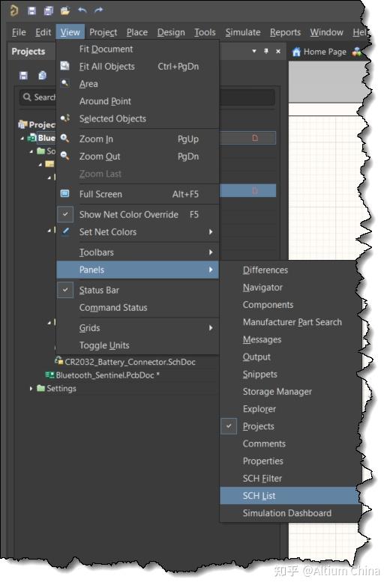Expand the Settings folder in project tree
Image resolution: width=390 pixels, height=588 pixels.
[x=31, y=389]
